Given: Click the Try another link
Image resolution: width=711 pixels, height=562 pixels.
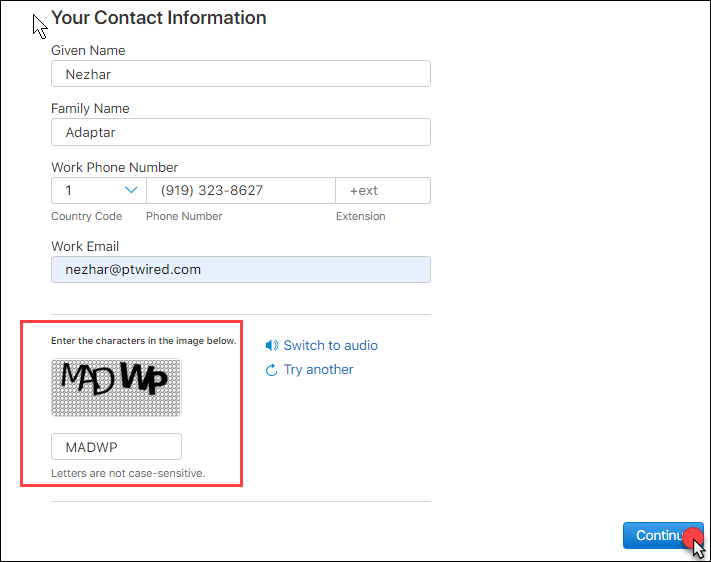Looking at the screenshot, I should [x=318, y=370].
